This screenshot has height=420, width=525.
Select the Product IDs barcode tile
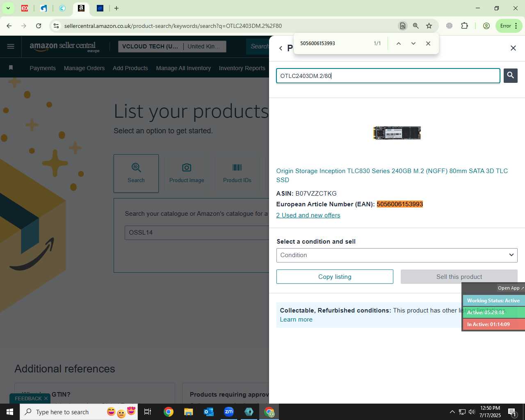(x=237, y=173)
